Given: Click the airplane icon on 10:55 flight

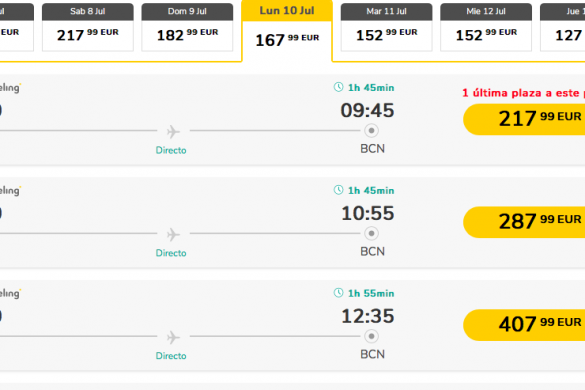Looking at the screenshot, I should [x=173, y=234].
